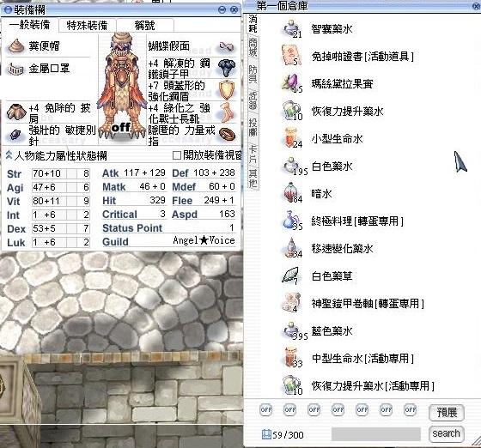
Task: Select the 免掉啪證書 scroll icon
Action: coord(291,56)
